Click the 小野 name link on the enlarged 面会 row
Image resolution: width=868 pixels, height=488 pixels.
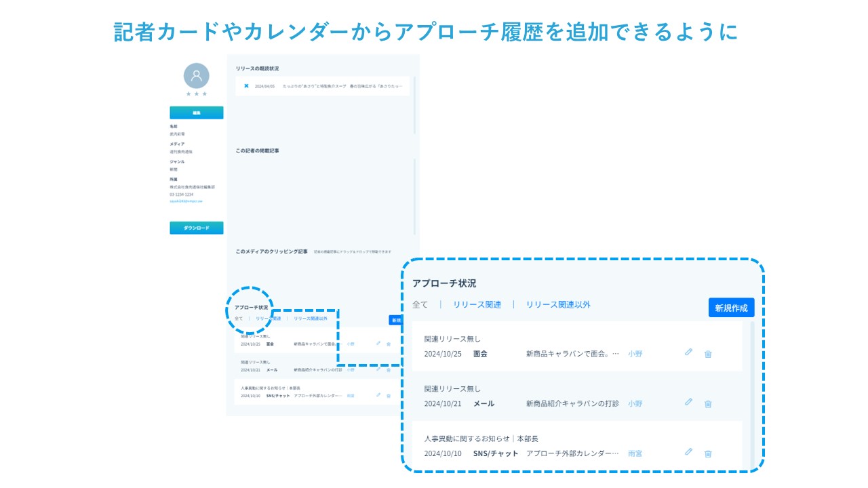pos(635,354)
